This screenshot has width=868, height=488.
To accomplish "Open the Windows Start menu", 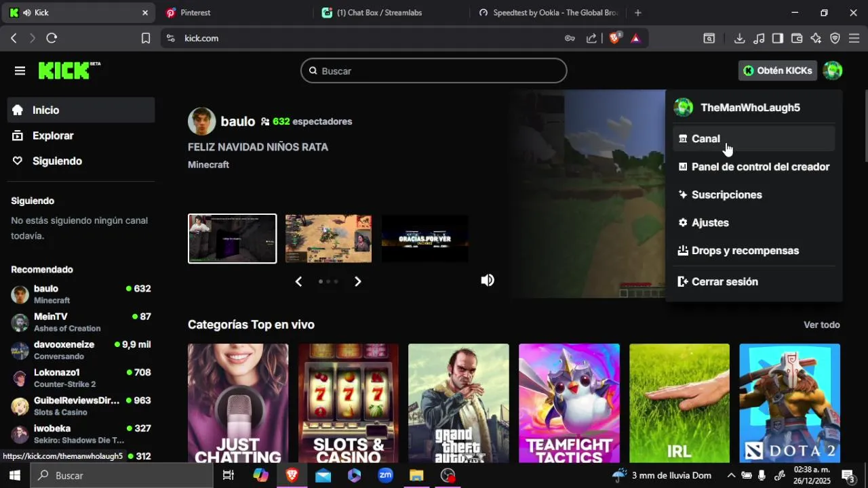I will pyautogui.click(x=14, y=476).
